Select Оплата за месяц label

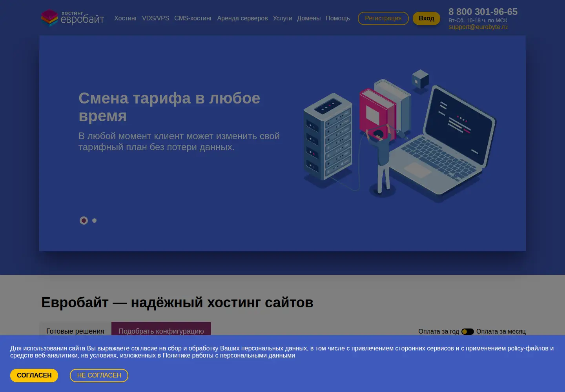click(x=501, y=332)
